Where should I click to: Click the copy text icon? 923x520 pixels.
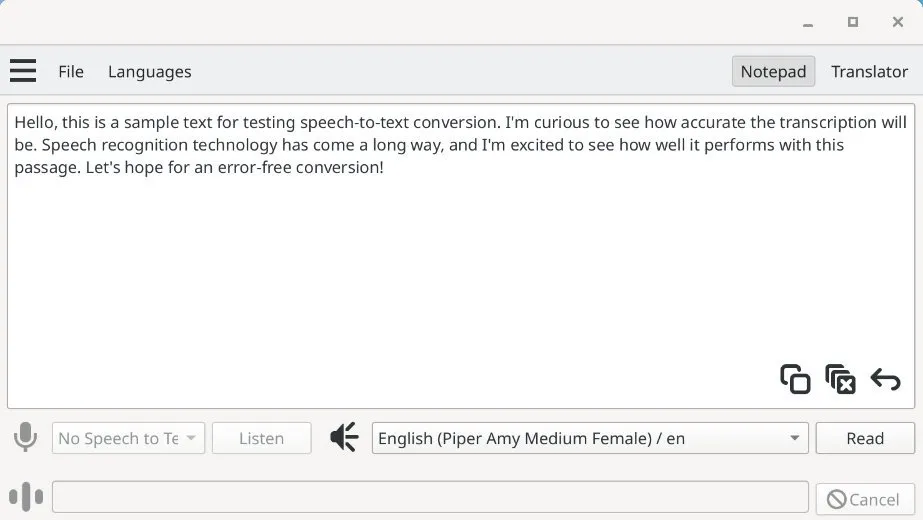coord(795,379)
